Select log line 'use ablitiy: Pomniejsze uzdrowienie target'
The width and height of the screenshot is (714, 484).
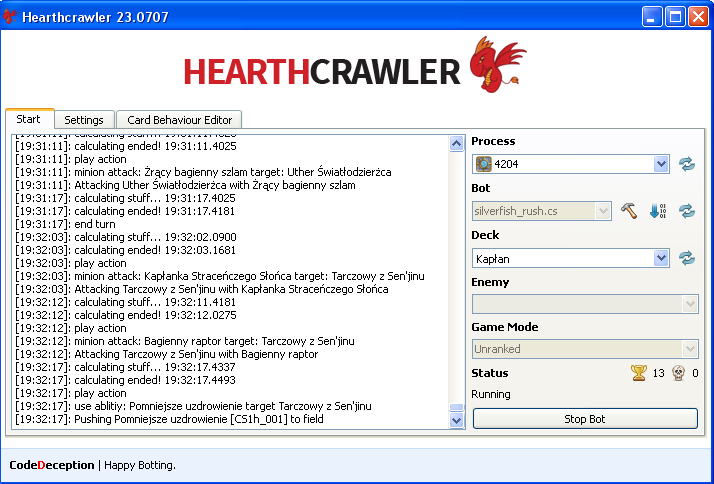pos(193,406)
